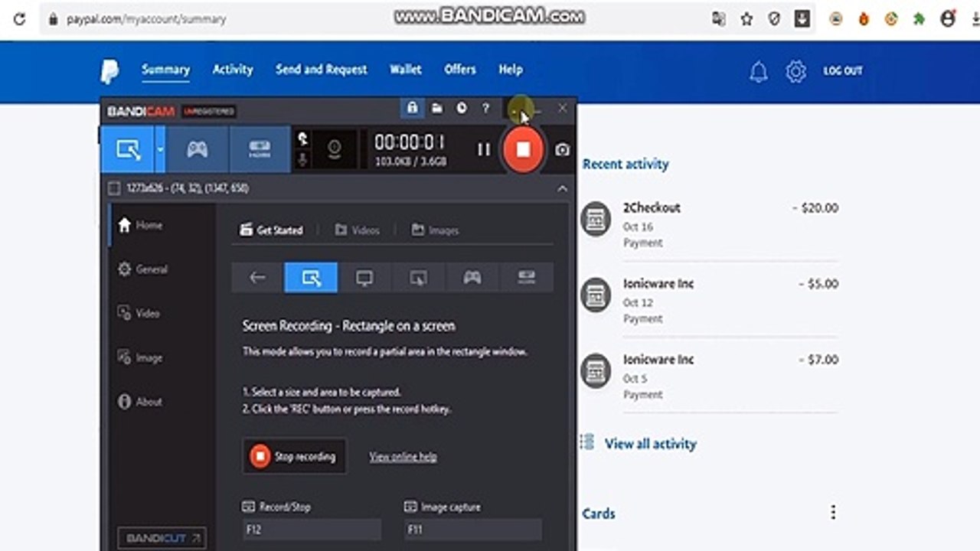
Task: Open Ionicware Inc Oct 5 payment
Action: [x=710, y=376]
